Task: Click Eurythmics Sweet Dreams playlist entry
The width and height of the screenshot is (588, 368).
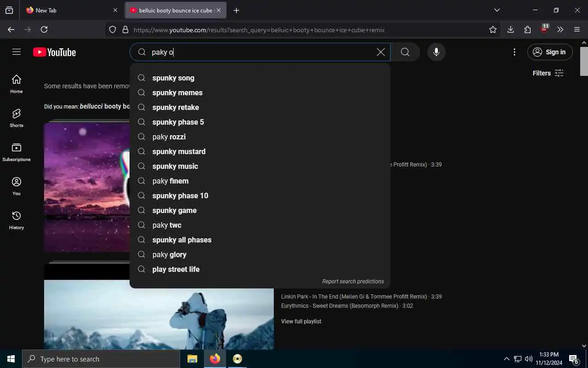Action: tap(347, 306)
